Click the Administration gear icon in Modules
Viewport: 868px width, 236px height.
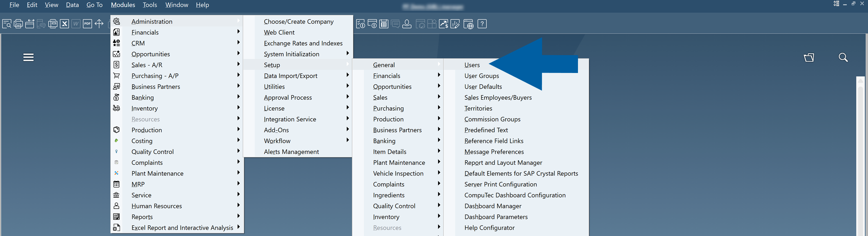pos(116,21)
